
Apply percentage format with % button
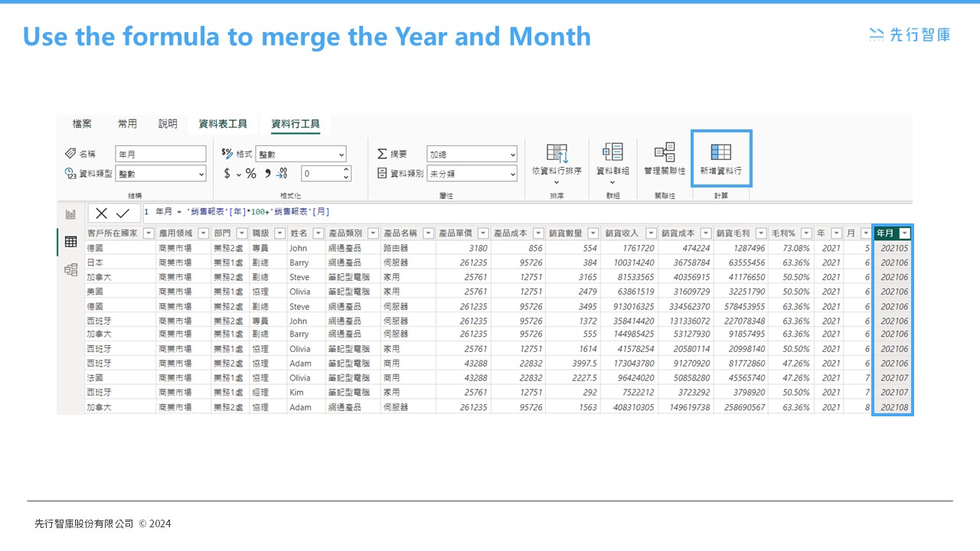pos(250,174)
